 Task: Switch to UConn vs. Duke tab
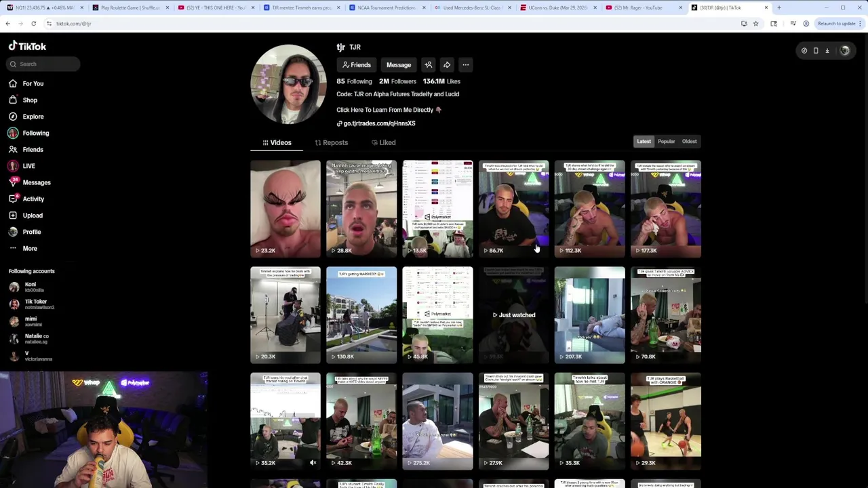coord(557,7)
